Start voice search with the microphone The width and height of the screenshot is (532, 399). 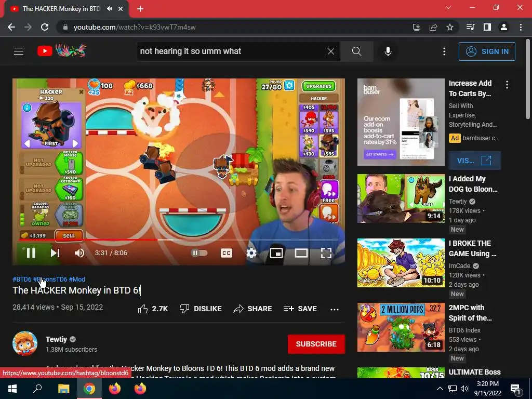pos(388,51)
